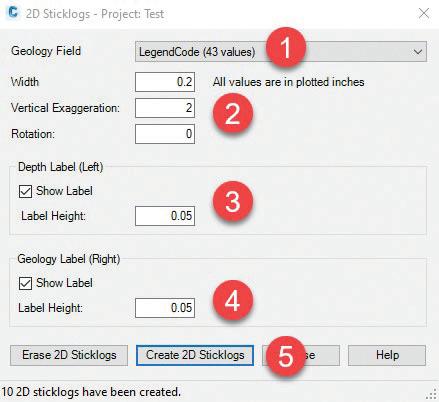439x402 pixels.
Task: Toggle Show Label under Geology Label (Right)
Action: (x=25, y=283)
